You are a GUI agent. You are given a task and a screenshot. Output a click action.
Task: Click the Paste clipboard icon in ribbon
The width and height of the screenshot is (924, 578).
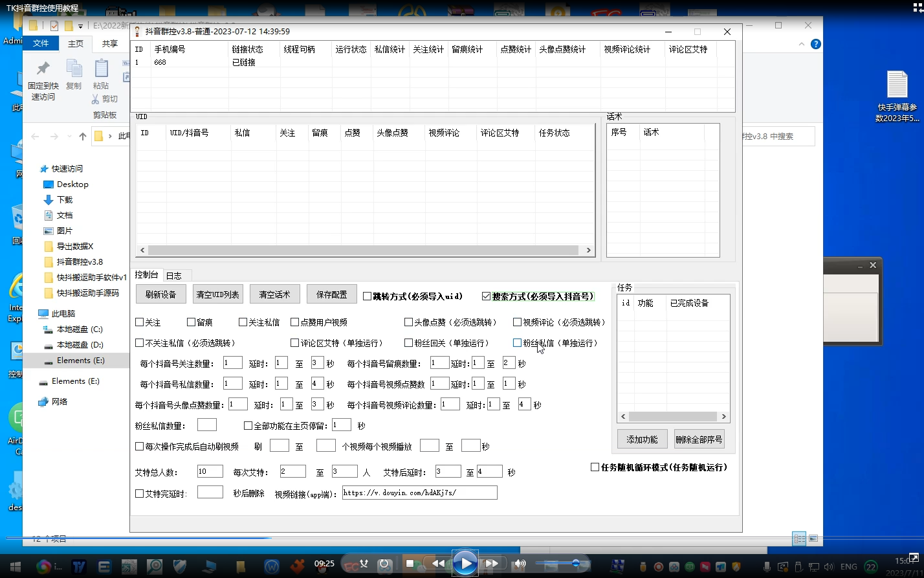[101, 69]
